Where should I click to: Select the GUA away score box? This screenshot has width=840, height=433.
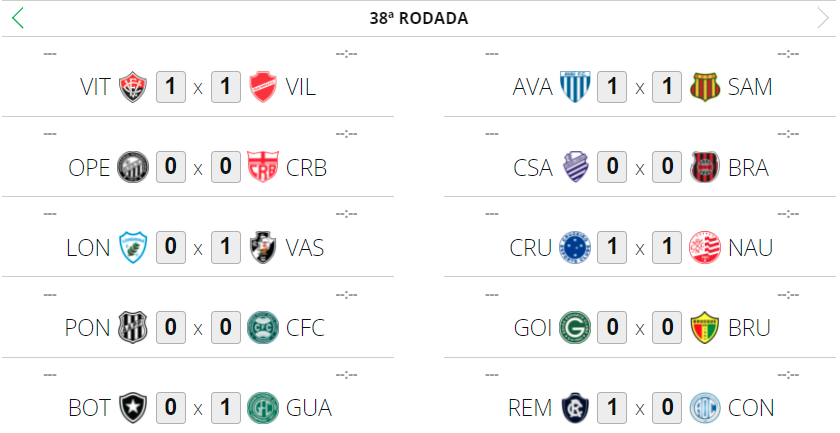point(226,407)
